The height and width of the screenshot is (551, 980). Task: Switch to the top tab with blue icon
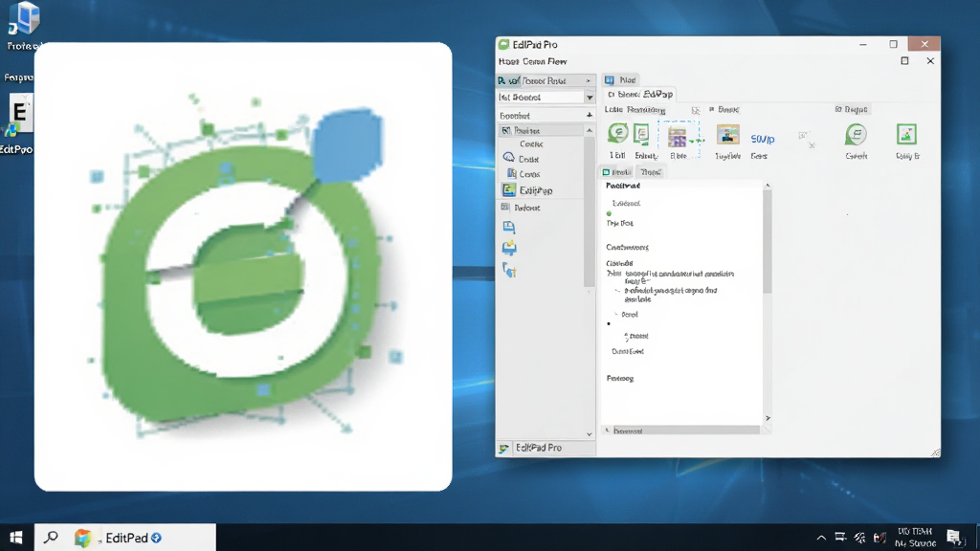pos(620,80)
